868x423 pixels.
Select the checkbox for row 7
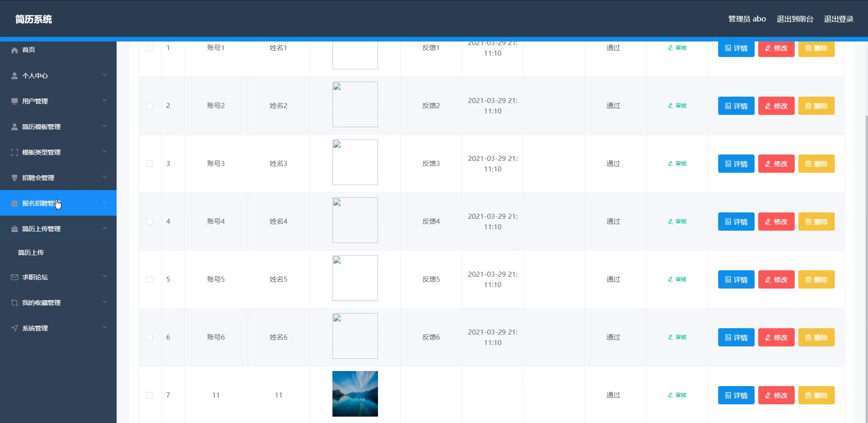point(149,395)
